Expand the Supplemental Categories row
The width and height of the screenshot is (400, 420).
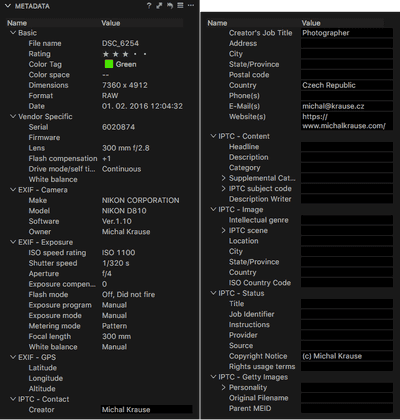[x=224, y=178]
